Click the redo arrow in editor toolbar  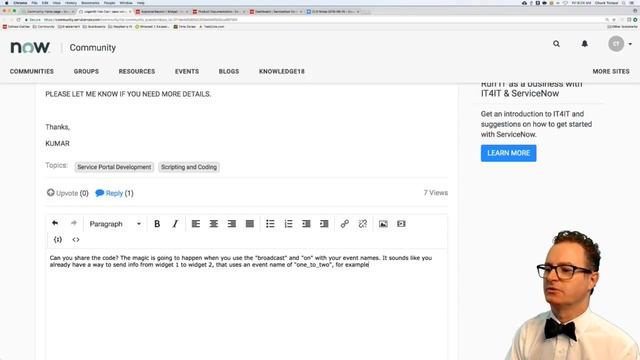(x=73, y=223)
